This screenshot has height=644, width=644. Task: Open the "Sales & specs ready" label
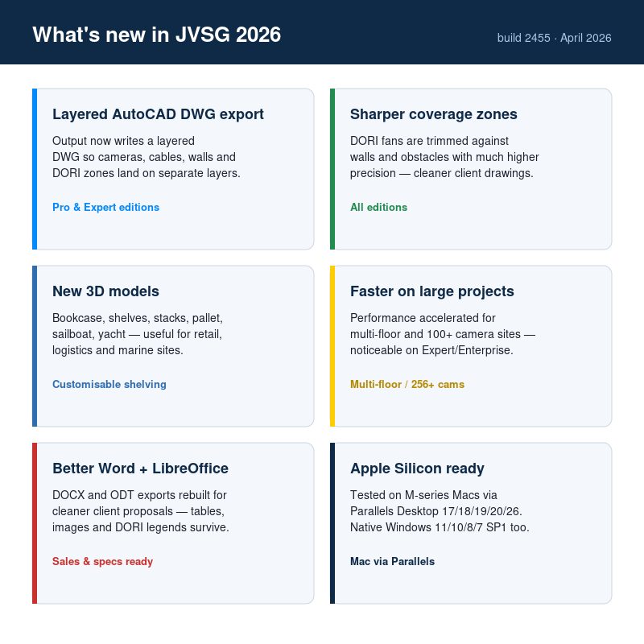(x=102, y=561)
